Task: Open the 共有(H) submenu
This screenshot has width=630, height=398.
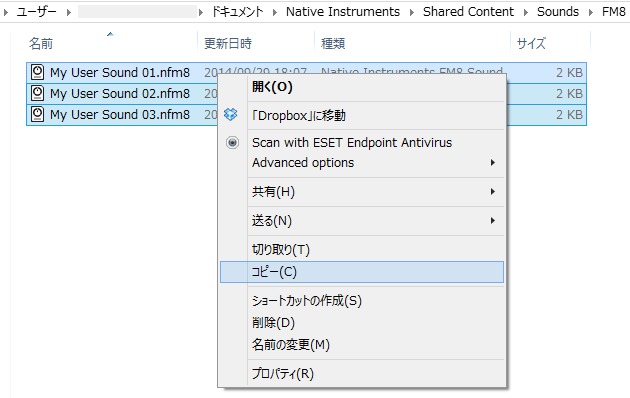Action: pos(362,192)
